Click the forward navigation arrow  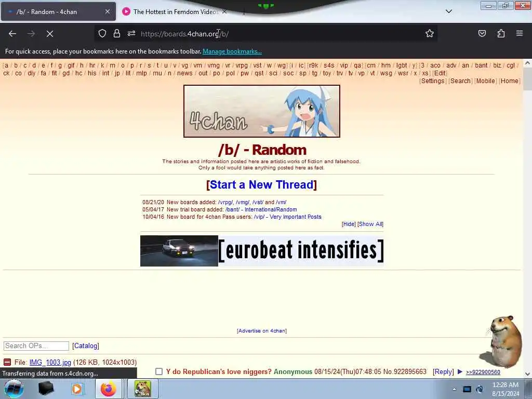(x=31, y=34)
